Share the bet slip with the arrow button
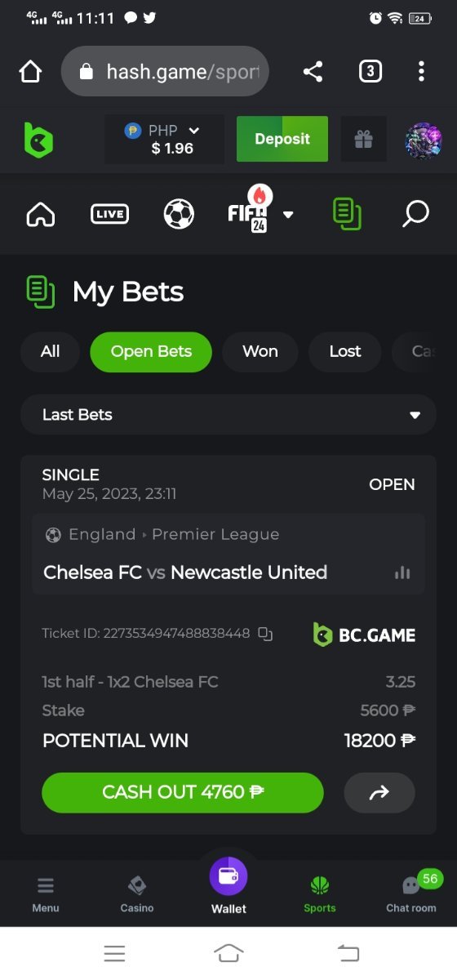This screenshot has height=980, width=457. (x=379, y=792)
